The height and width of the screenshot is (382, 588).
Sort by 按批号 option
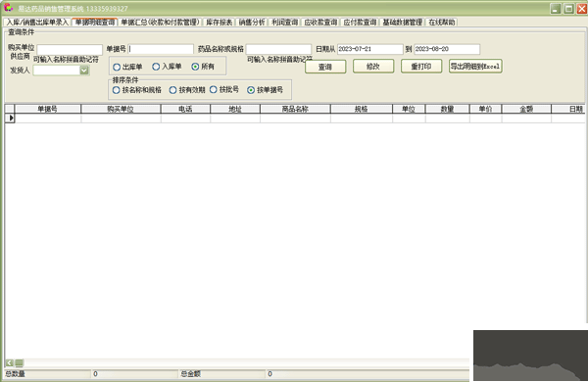click(224, 89)
